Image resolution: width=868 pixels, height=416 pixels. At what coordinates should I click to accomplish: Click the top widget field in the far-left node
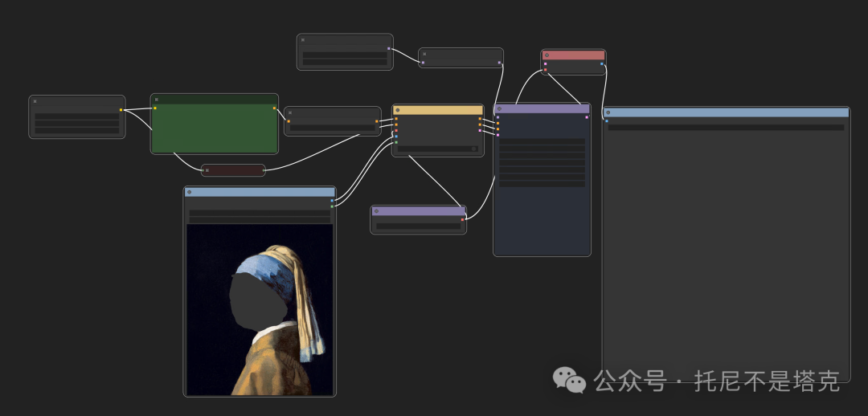pyautogui.click(x=77, y=116)
